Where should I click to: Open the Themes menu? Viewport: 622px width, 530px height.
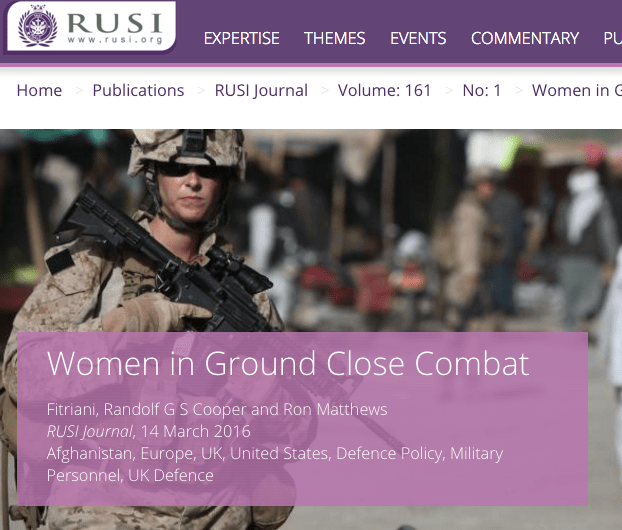334,38
